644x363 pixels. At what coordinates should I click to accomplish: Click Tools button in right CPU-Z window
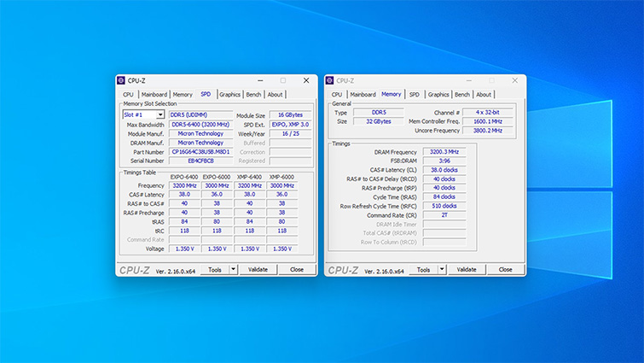click(423, 270)
